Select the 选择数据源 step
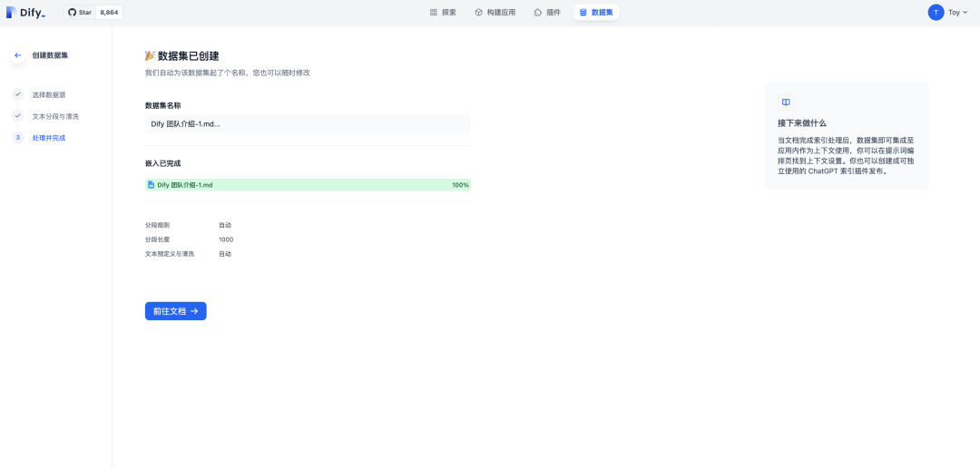 [x=49, y=95]
